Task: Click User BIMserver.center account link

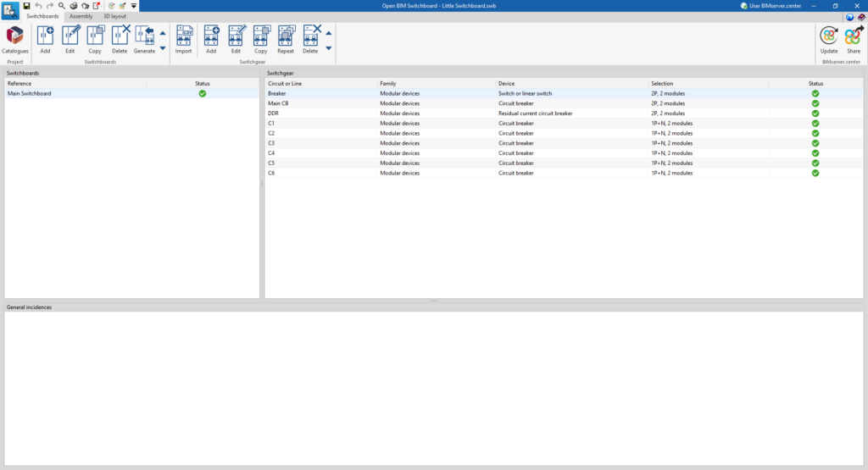Action: 771,6
